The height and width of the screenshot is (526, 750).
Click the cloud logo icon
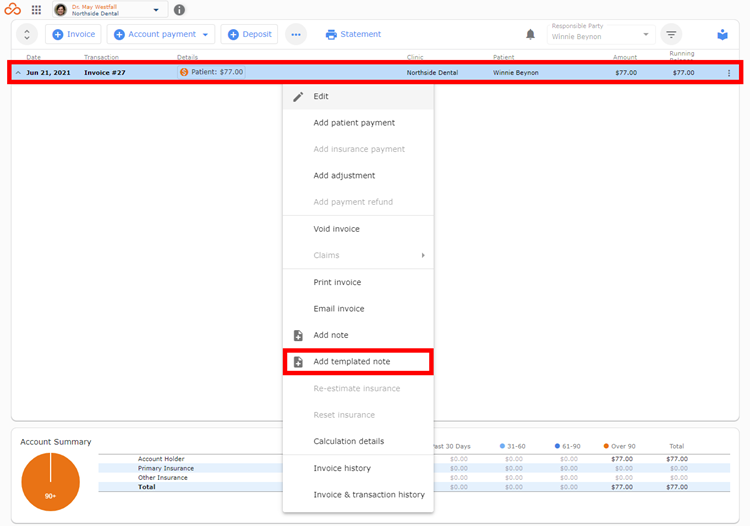click(x=12, y=9)
